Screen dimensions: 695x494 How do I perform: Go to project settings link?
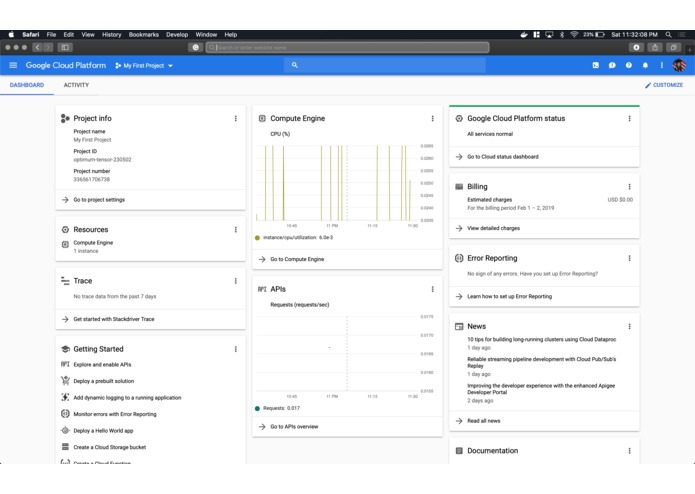[99, 200]
